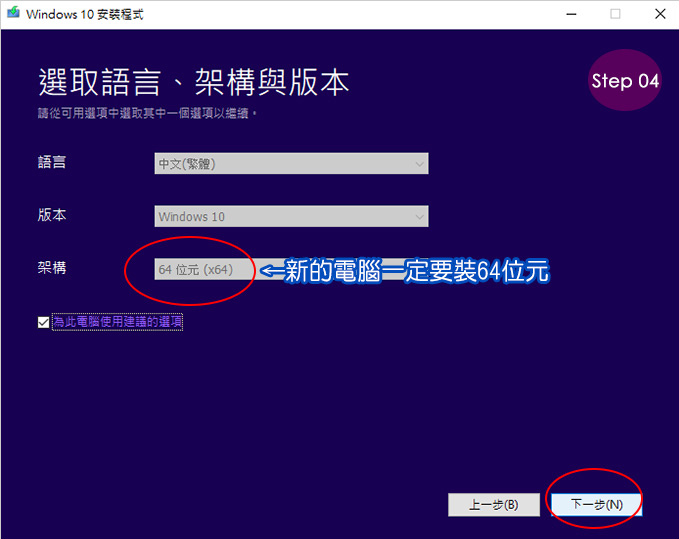The width and height of the screenshot is (679, 539).
Task: Minimize the Windows 10 安裝程式 window
Action: (x=572, y=14)
